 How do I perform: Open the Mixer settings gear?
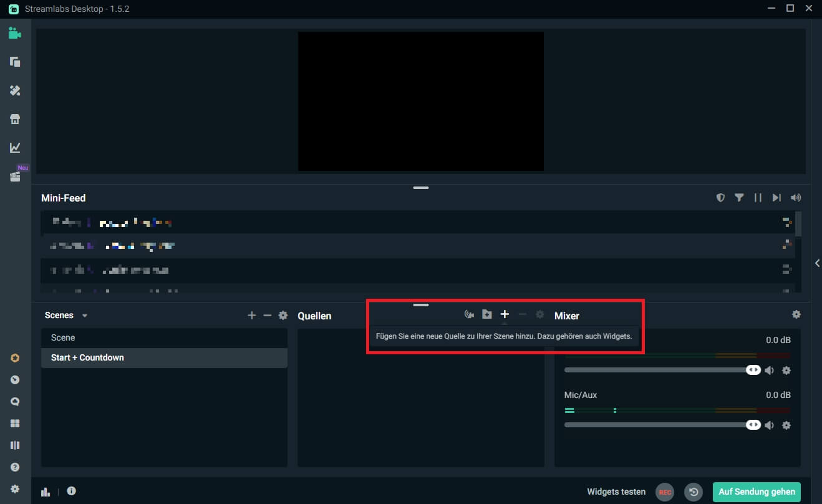pyautogui.click(x=796, y=314)
